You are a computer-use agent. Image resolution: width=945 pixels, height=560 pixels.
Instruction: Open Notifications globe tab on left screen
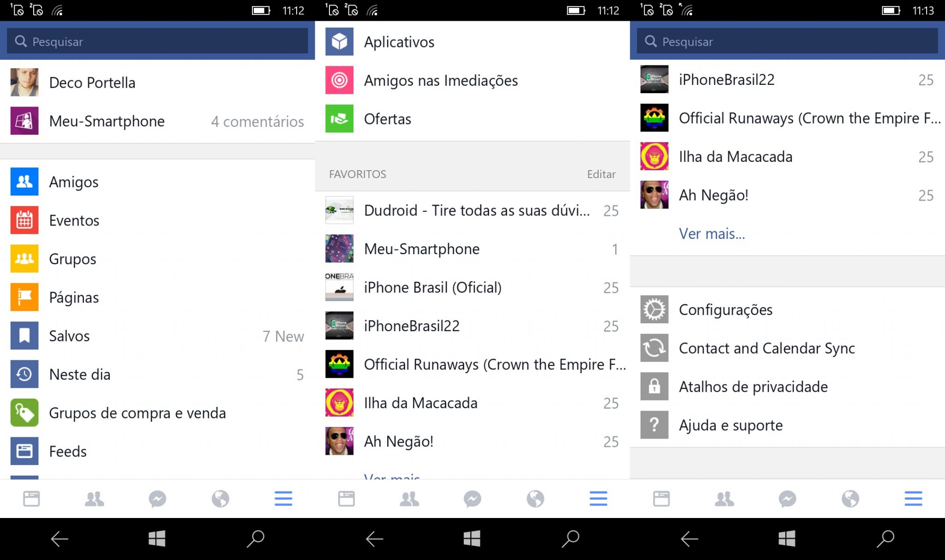(x=221, y=499)
